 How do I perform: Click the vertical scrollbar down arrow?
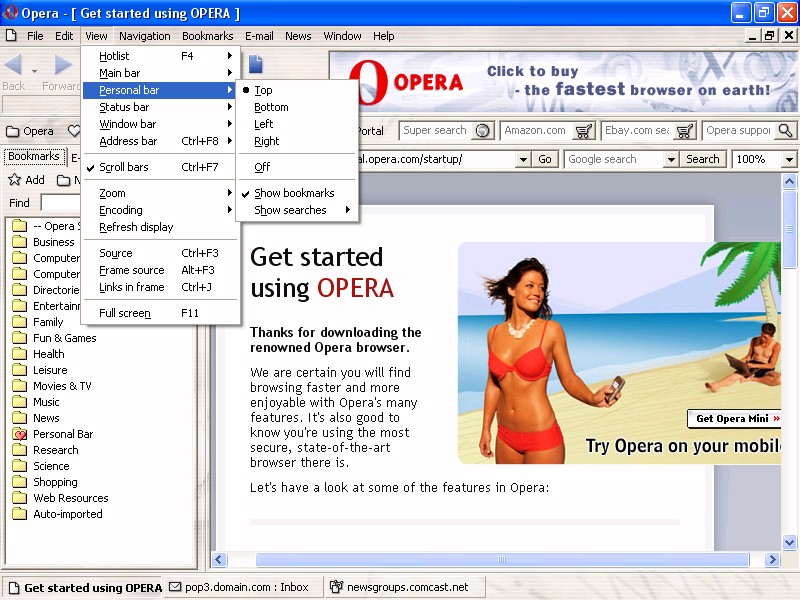(789, 542)
